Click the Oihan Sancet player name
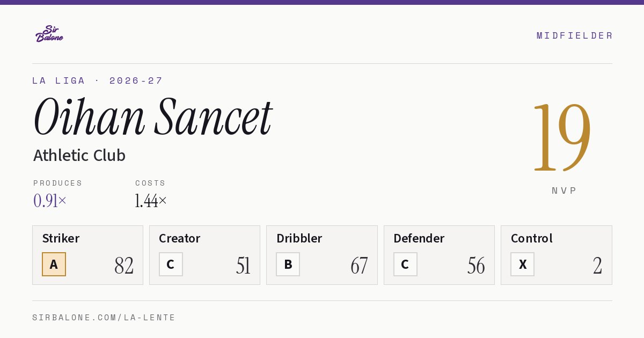 [153, 117]
